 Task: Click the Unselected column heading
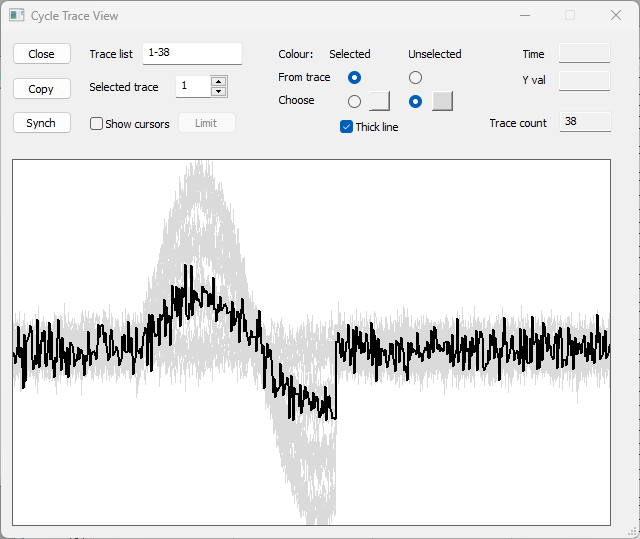pyautogui.click(x=435, y=54)
